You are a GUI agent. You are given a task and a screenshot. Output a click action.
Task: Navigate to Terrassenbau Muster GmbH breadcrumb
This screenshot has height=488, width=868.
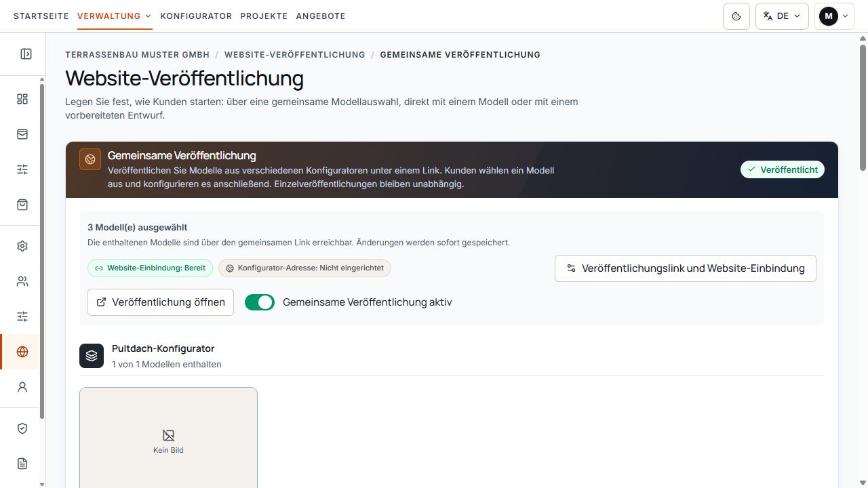pos(138,55)
